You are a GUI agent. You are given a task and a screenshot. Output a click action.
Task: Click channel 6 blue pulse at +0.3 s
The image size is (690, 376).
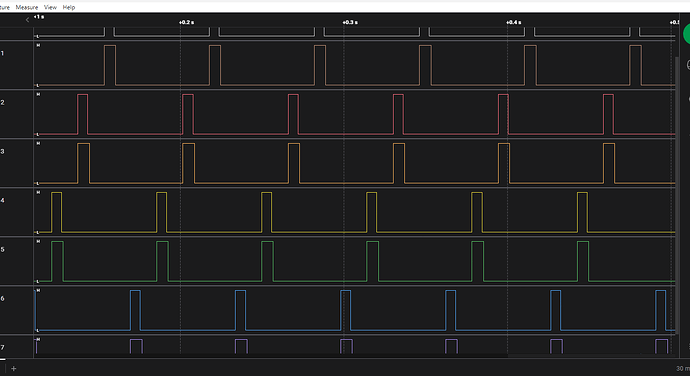coord(346,310)
